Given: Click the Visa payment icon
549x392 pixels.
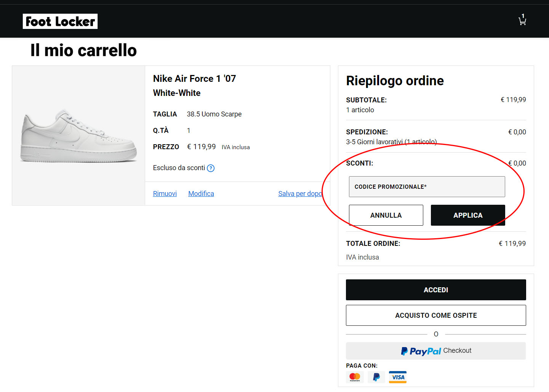Looking at the screenshot, I should 397,377.
